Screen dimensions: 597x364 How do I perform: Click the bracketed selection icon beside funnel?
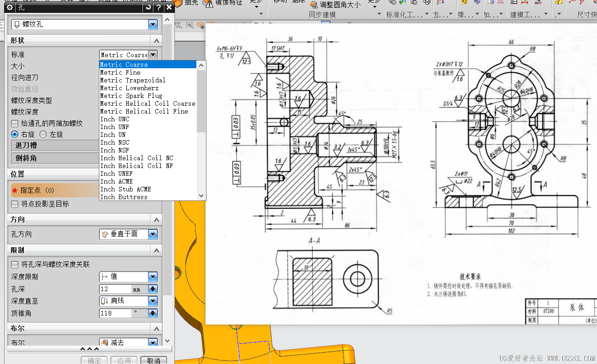190,25
